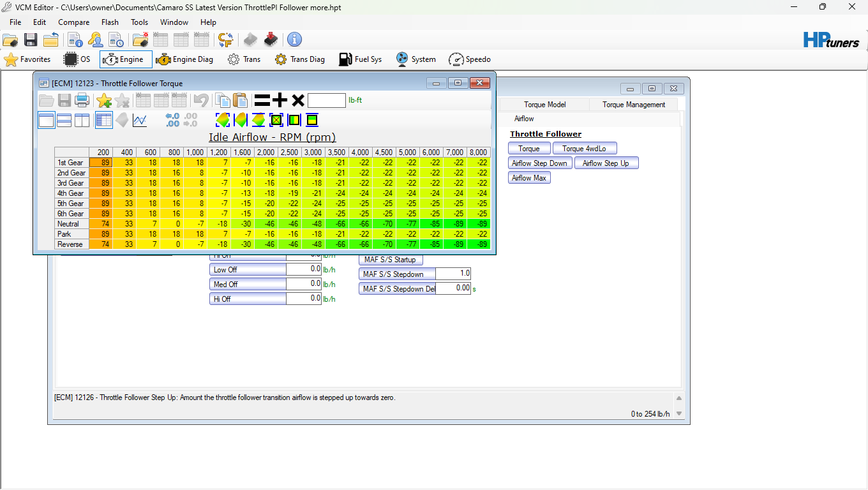This screenshot has height=490, width=868.
Task: Switch to the Torque Management tab
Action: click(x=633, y=105)
